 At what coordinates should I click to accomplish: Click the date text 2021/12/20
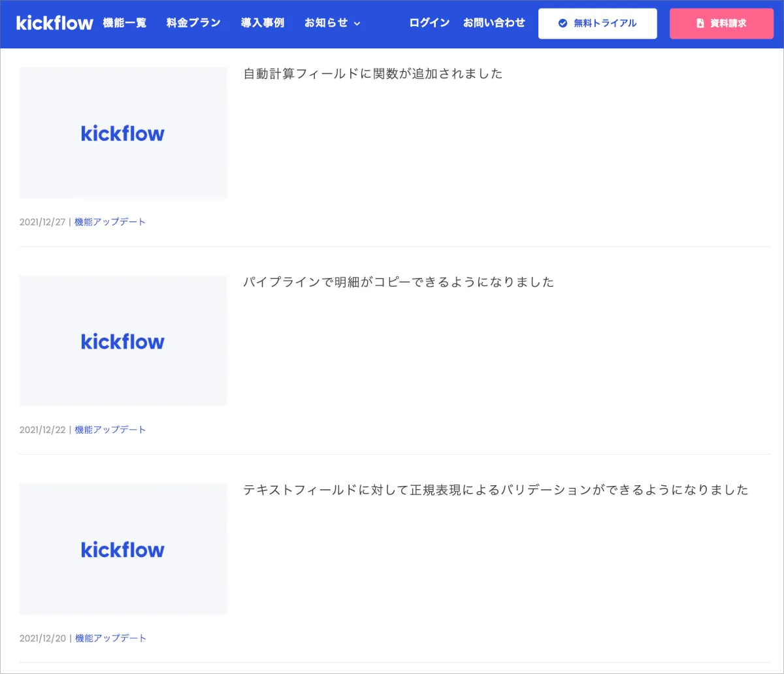pos(42,638)
